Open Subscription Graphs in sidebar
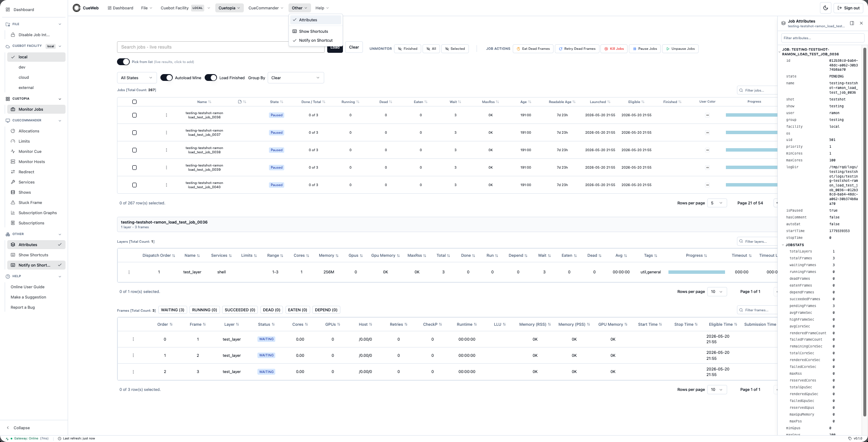The image size is (868, 442). click(x=37, y=213)
